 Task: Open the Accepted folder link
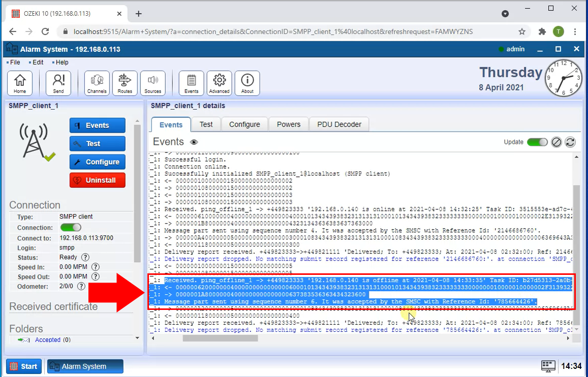click(x=48, y=340)
